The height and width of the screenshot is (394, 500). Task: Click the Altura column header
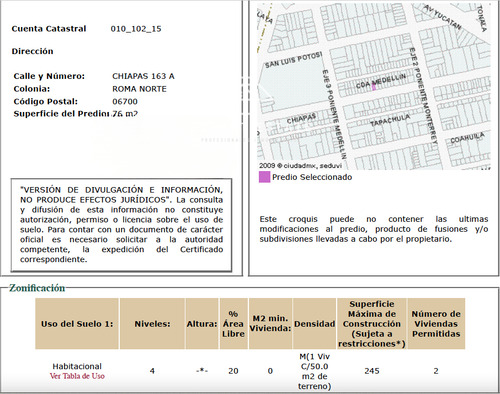(202, 324)
